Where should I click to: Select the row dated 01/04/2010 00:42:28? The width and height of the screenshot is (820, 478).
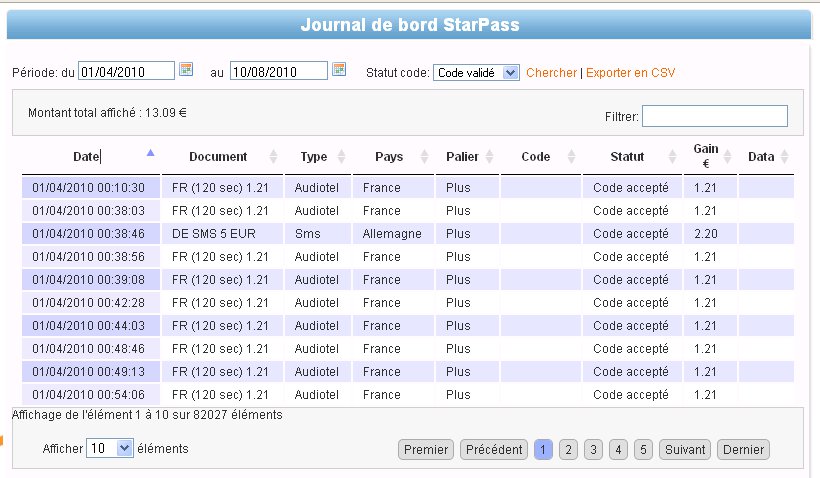click(408, 302)
